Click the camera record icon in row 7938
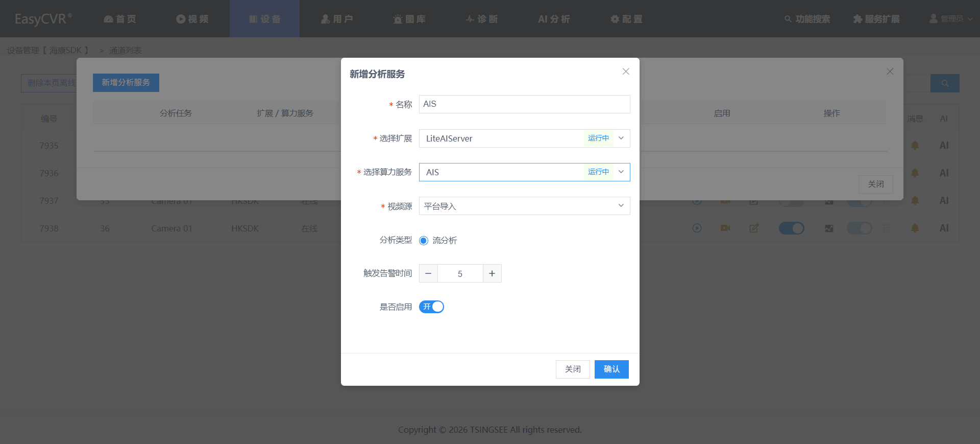The height and width of the screenshot is (444, 980). point(725,228)
